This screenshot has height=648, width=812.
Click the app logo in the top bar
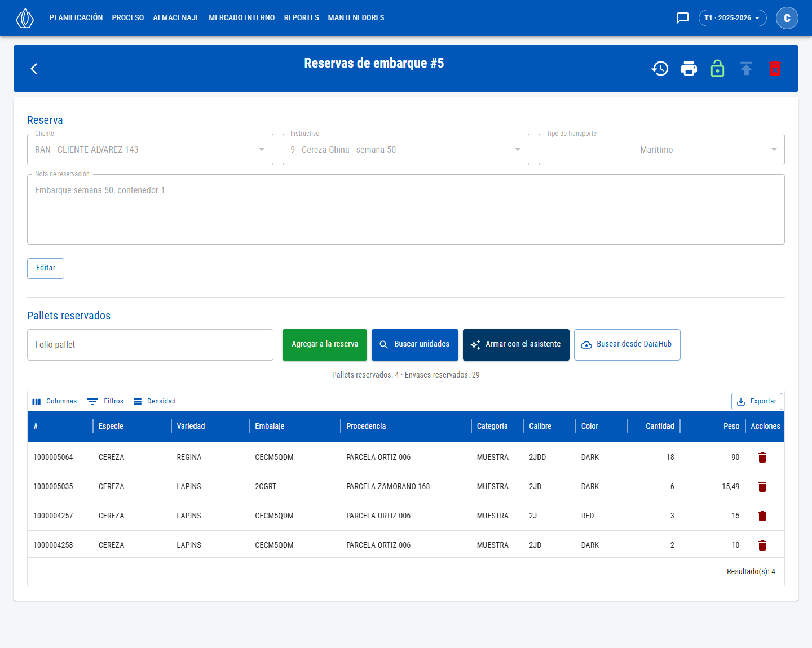coord(25,18)
